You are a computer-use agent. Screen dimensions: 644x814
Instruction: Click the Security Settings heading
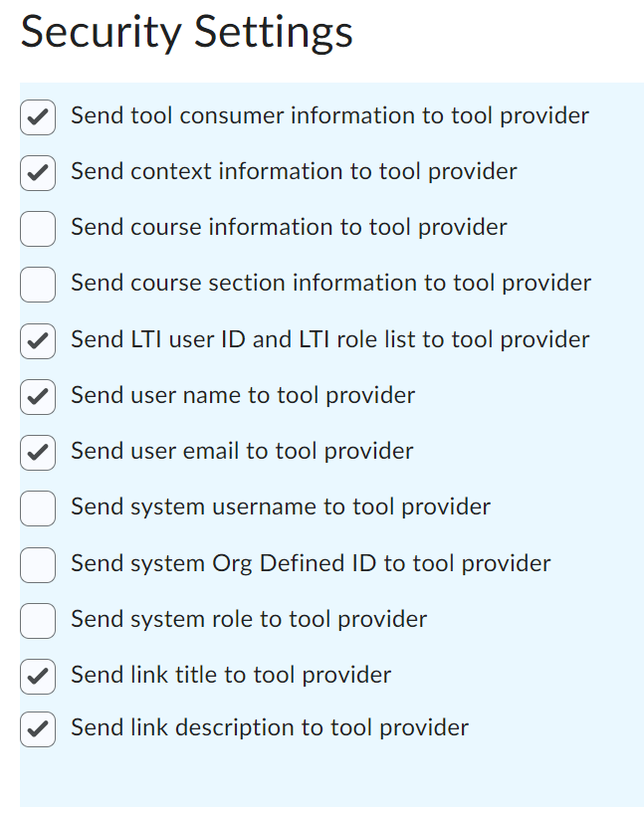[186, 32]
